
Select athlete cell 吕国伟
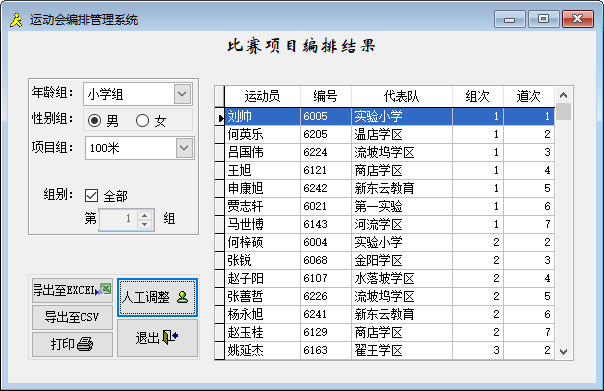pos(262,152)
